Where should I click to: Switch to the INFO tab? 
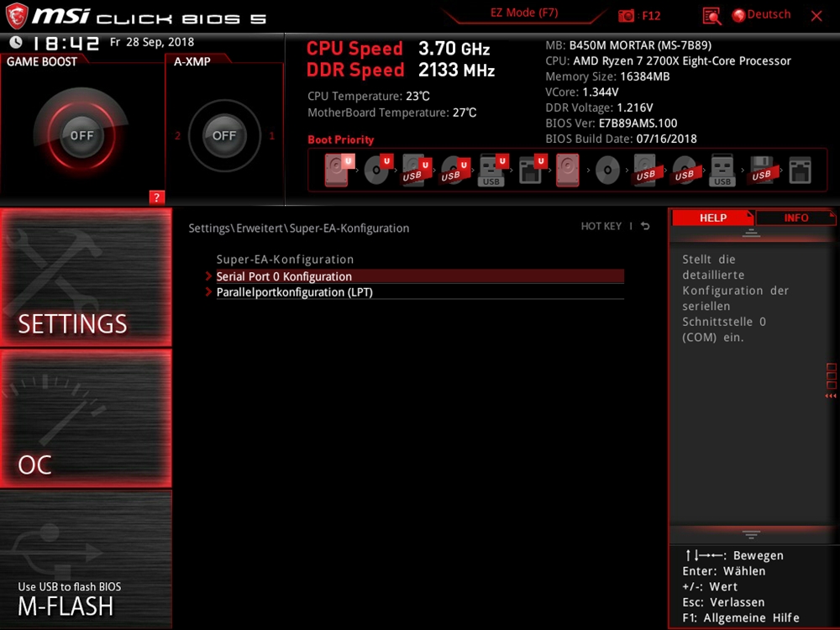796,218
